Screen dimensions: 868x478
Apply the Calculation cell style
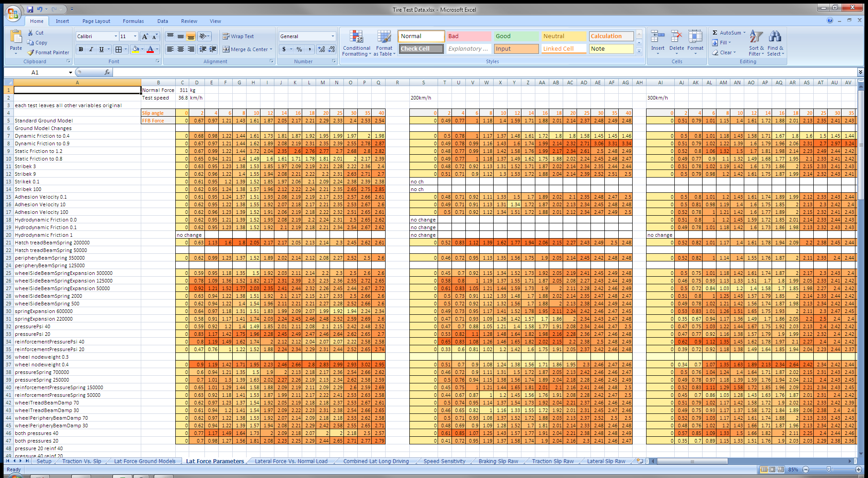[x=611, y=36]
